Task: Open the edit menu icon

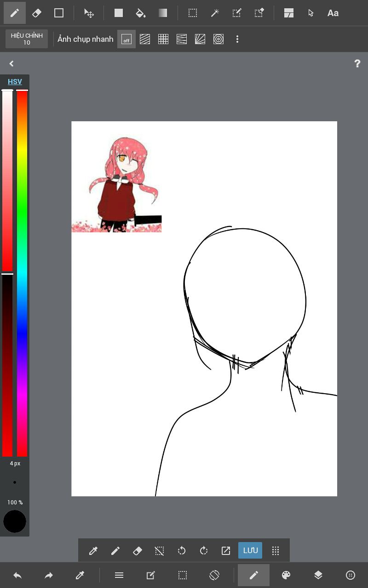Action: (x=150, y=575)
